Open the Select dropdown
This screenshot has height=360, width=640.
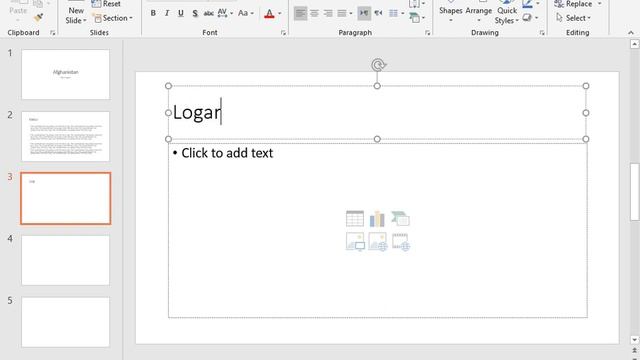tap(573, 18)
